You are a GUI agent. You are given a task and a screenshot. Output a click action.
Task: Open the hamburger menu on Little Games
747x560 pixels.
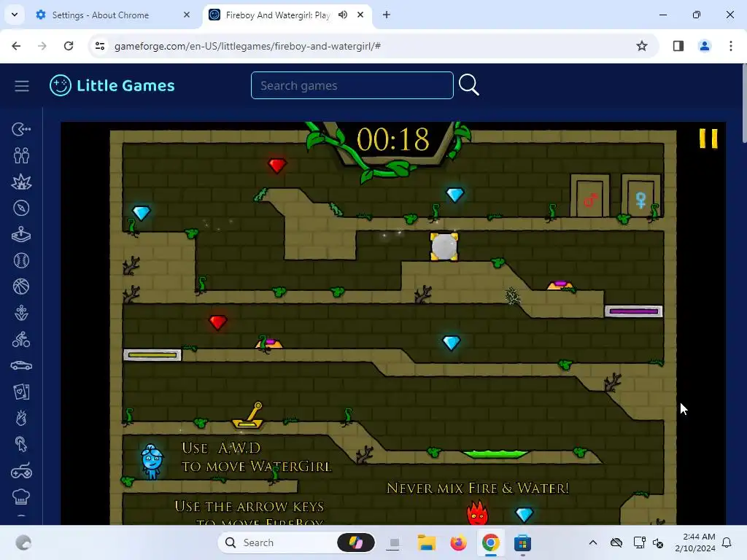(21, 86)
